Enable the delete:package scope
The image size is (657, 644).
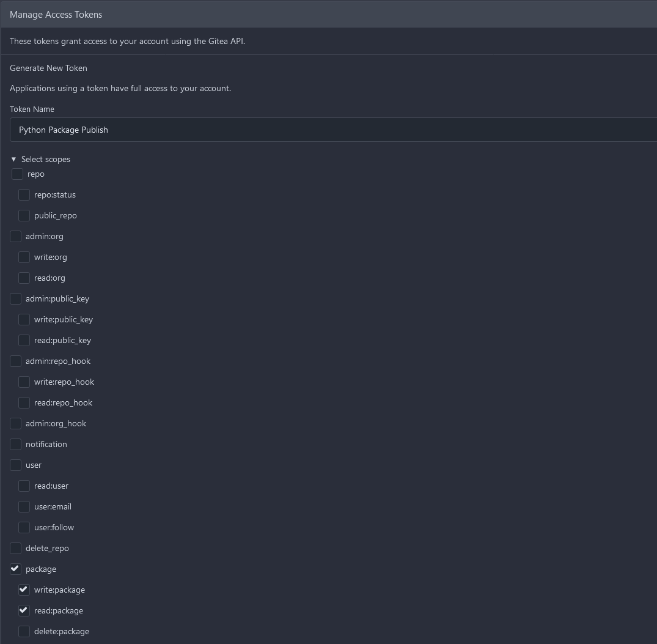tap(24, 631)
